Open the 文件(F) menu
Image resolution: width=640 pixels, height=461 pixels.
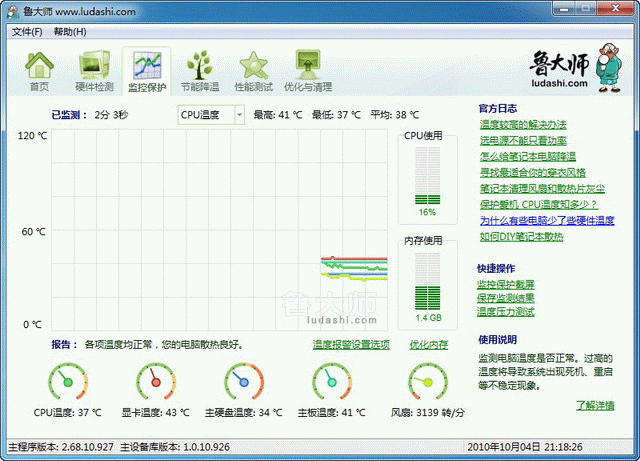(x=27, y=32)
